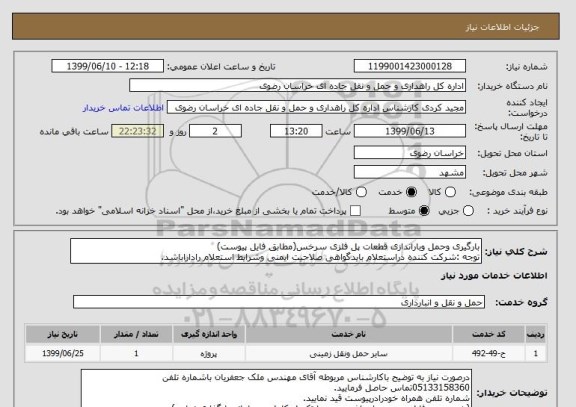Open the اطلاعات تماس خریدار link

[x=123, y=108]
